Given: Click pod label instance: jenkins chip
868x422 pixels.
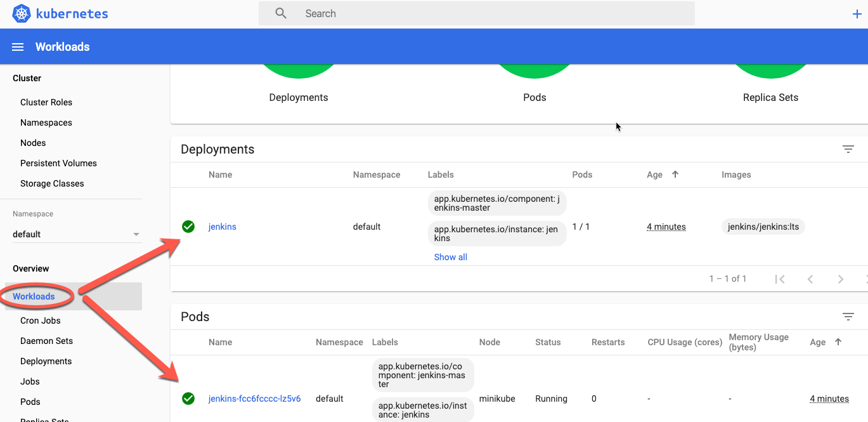Looking at the screenshot, I should 422,409.
